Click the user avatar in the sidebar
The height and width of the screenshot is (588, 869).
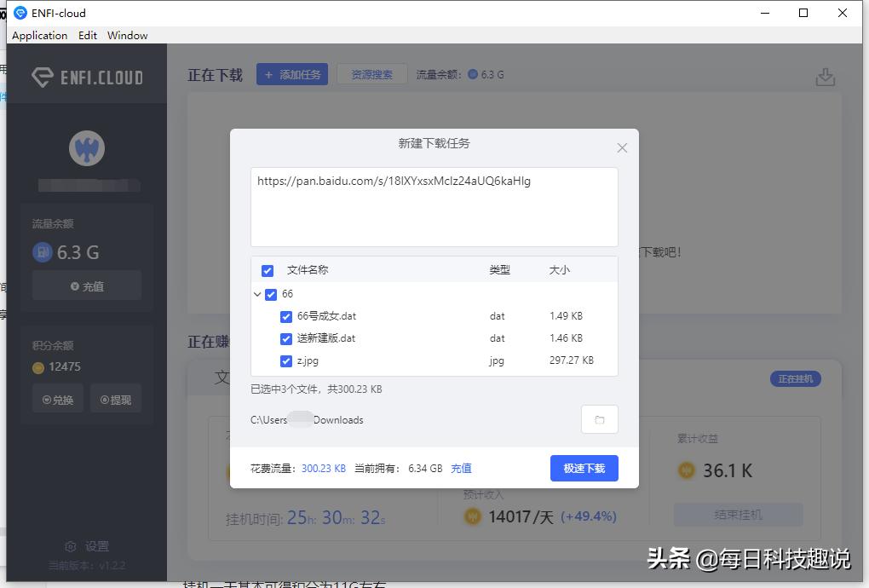click(x=89, y=147)
